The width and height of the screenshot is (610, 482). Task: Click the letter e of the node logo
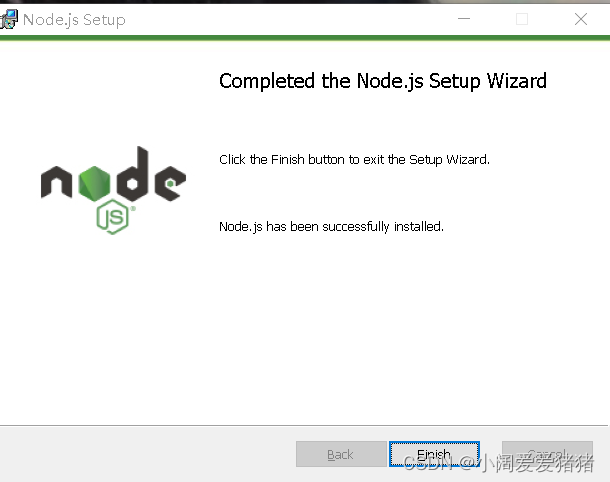(x=170, y=183)
